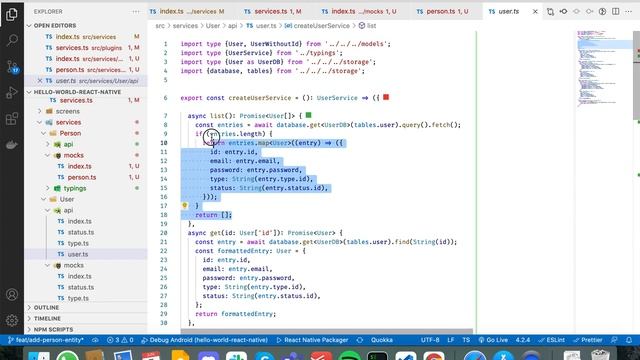Click Split Editor Right icon

(x=616, y=11)
